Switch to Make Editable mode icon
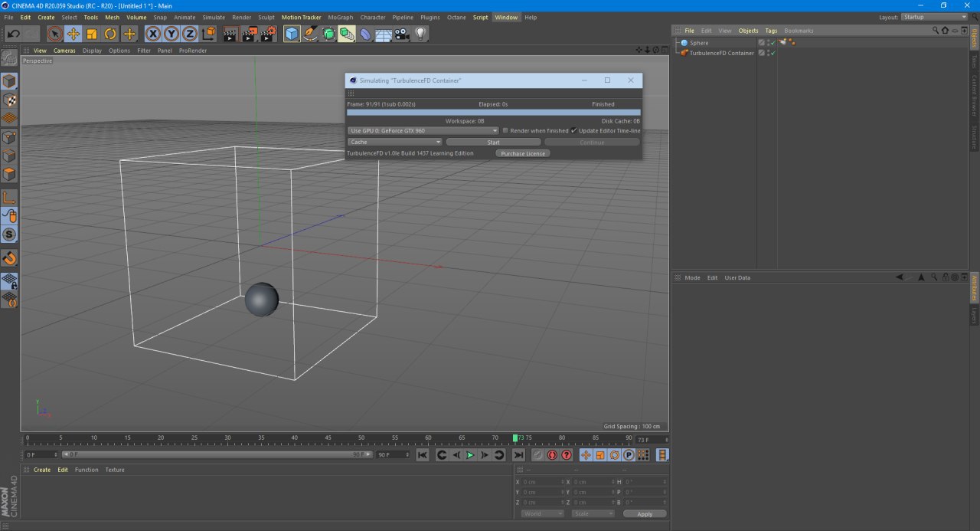This screenshot has height=531, width=980. click(x=9, y=57)
